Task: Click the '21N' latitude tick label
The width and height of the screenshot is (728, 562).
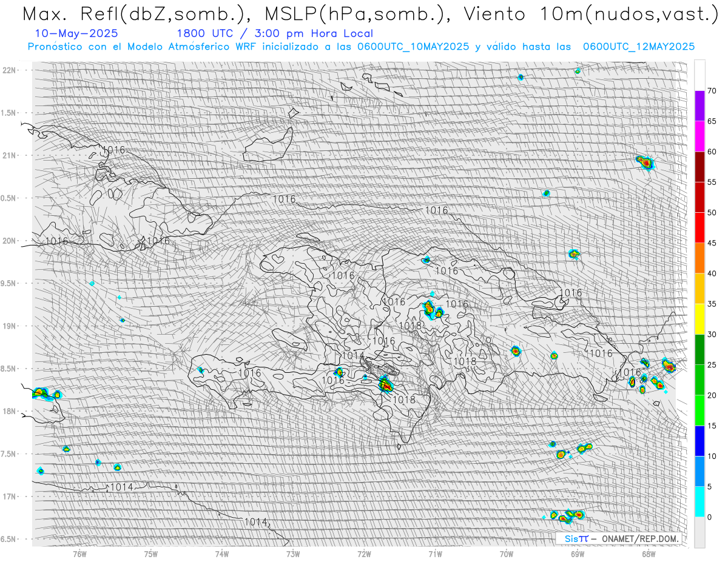Action: click(x=10, y=155)
